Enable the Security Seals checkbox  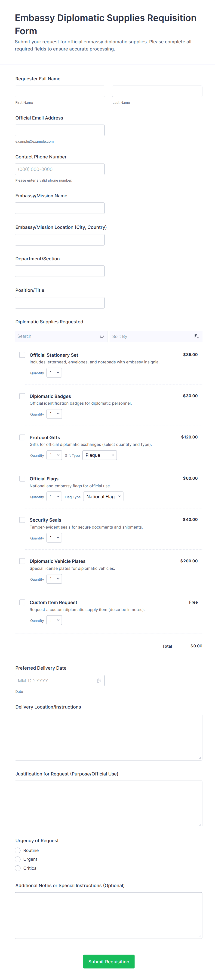(22, 520)
